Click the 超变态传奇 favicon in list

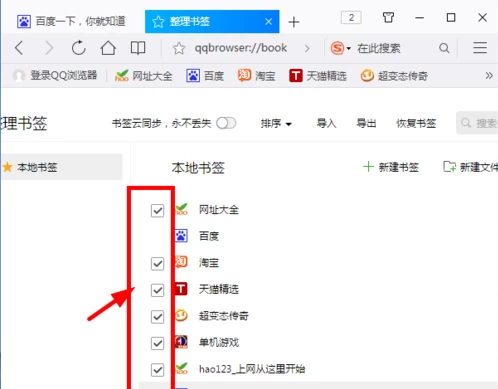tap(181, 315)
